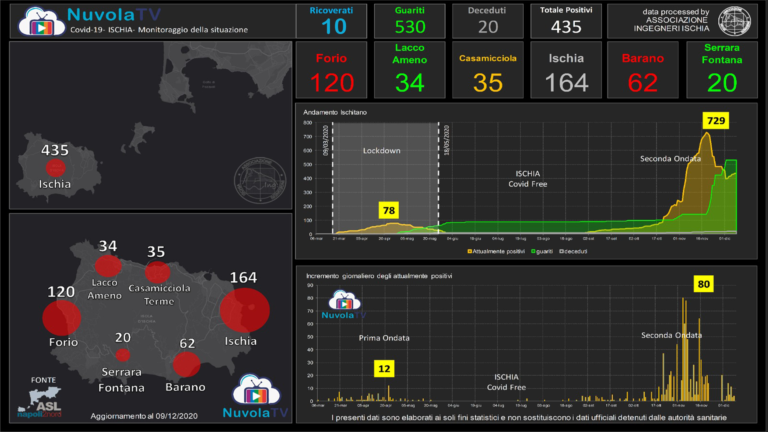Select the Serrara Fontana tile showing 20
Image resolution: width=768 pixels, height=432 pixels.
pos(721,70)
